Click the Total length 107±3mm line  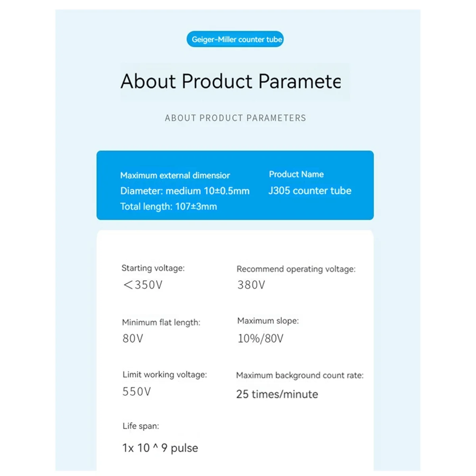169,206
